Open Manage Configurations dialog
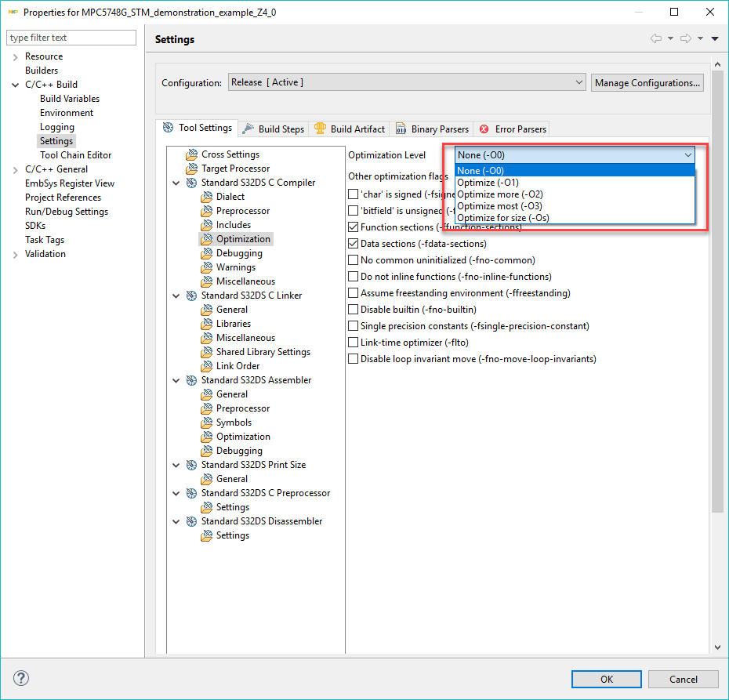The image size is (729, 700). coord(647,83)
